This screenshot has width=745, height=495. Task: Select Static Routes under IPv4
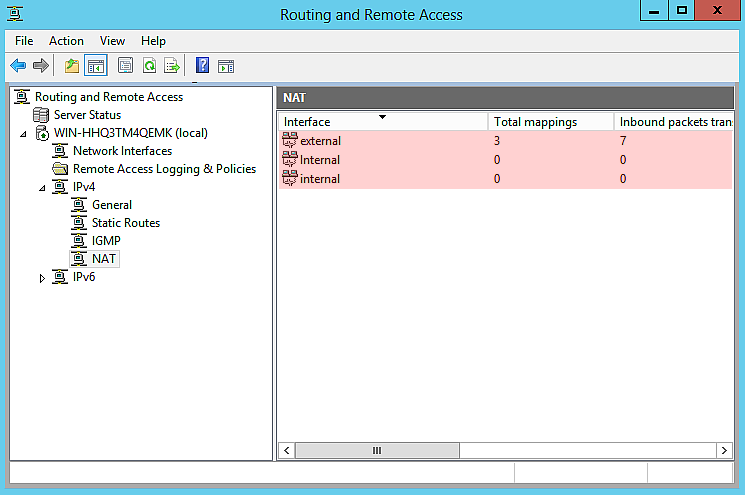[x=125, y=223]
